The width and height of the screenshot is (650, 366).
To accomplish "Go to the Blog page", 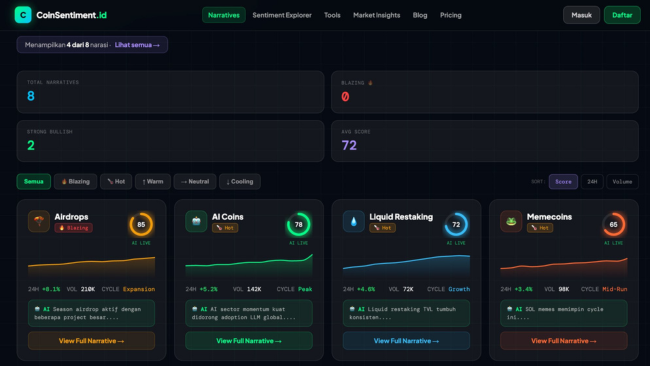I will pos(420,15).
